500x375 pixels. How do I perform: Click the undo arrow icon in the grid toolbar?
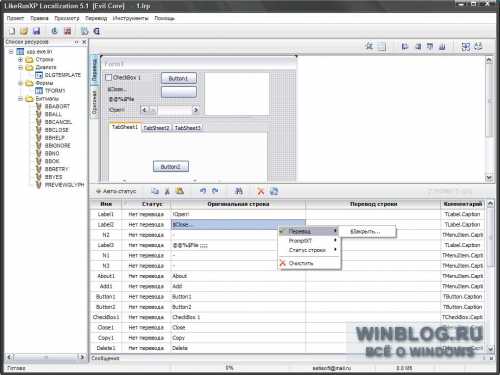click(203, 191)
